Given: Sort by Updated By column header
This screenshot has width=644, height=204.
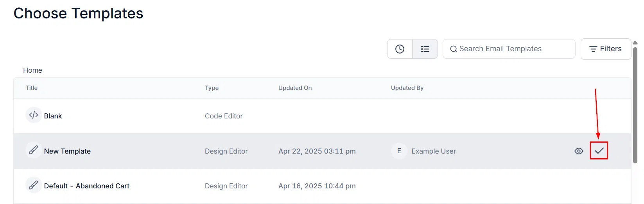Looking at the screenshot, I should 407,88.
